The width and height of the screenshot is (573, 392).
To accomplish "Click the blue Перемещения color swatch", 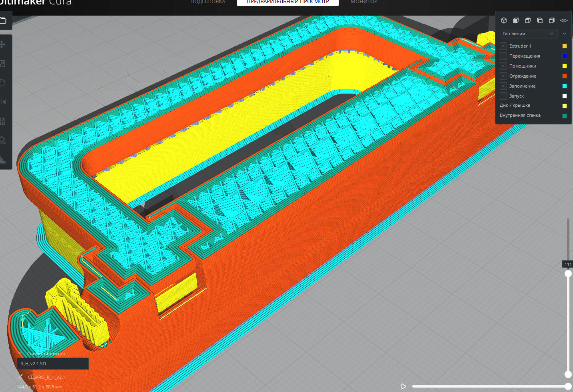I will click(565, 56).
